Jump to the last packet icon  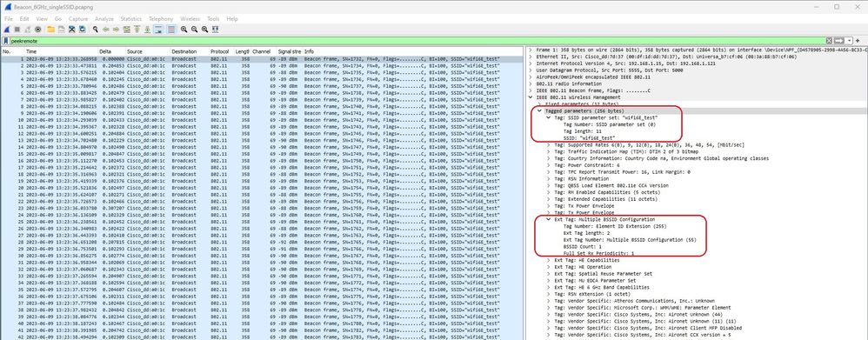(147, 29)
